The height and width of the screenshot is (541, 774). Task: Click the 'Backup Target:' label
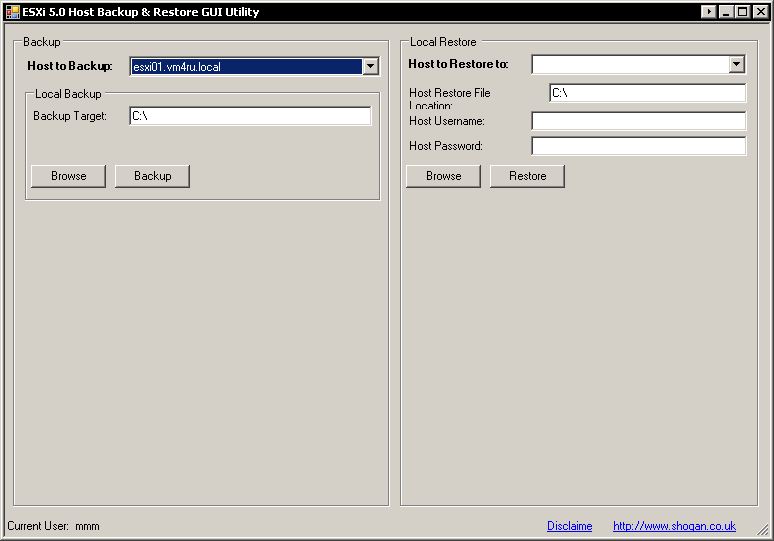click(x=70, y=116)
